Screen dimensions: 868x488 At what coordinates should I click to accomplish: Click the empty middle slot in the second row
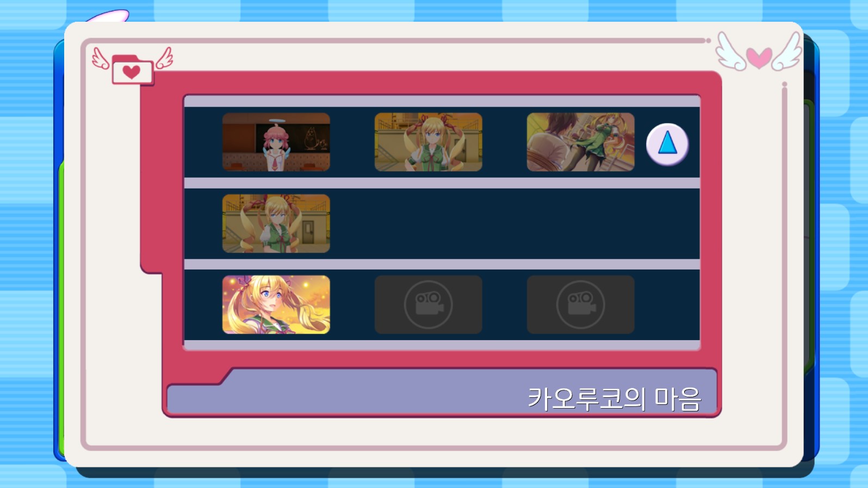429,223
